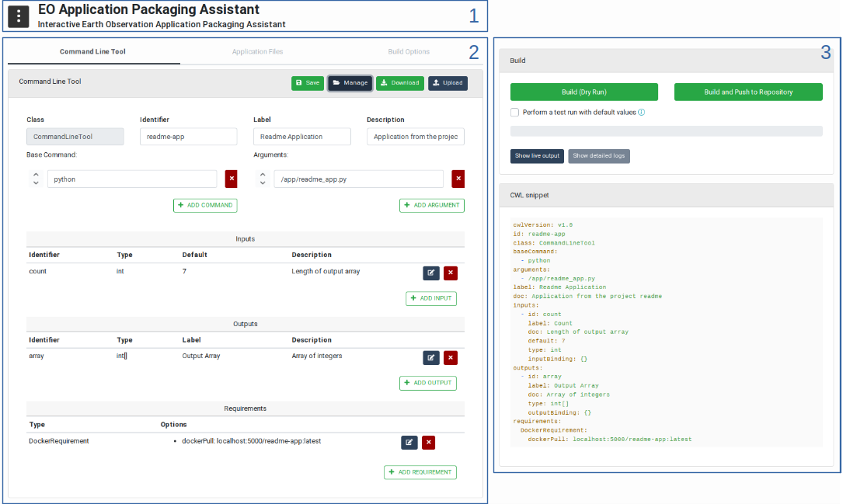Viewport: 843px width, 504px height.
Task: Select the 'DockerRequirement' type cell
Action: tap(59, 441)
